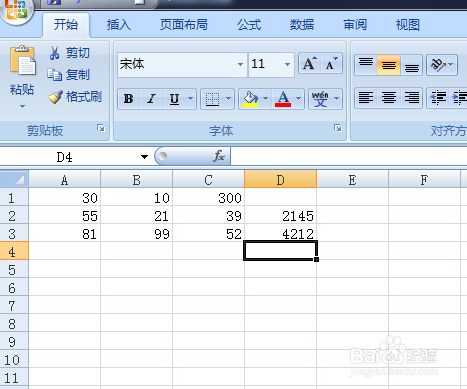Expand font color dropdown arrow
Image resolution: width=467 pixels, height=389 pixels.
tap(299, 99)
